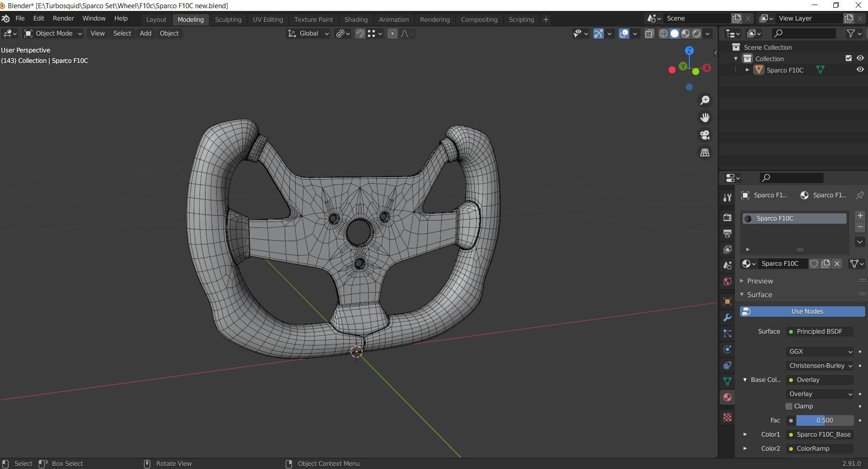This screenshot has height=469, width=868.
Task: Open the Output properties tab
Action: click(727, 233)
